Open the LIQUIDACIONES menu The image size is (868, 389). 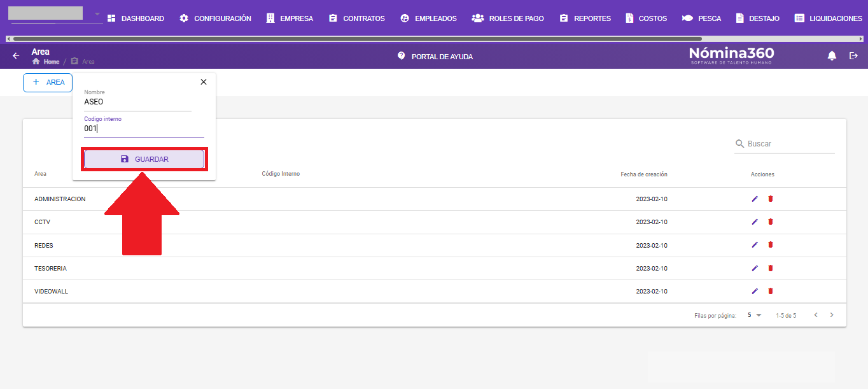pos(828,18)
